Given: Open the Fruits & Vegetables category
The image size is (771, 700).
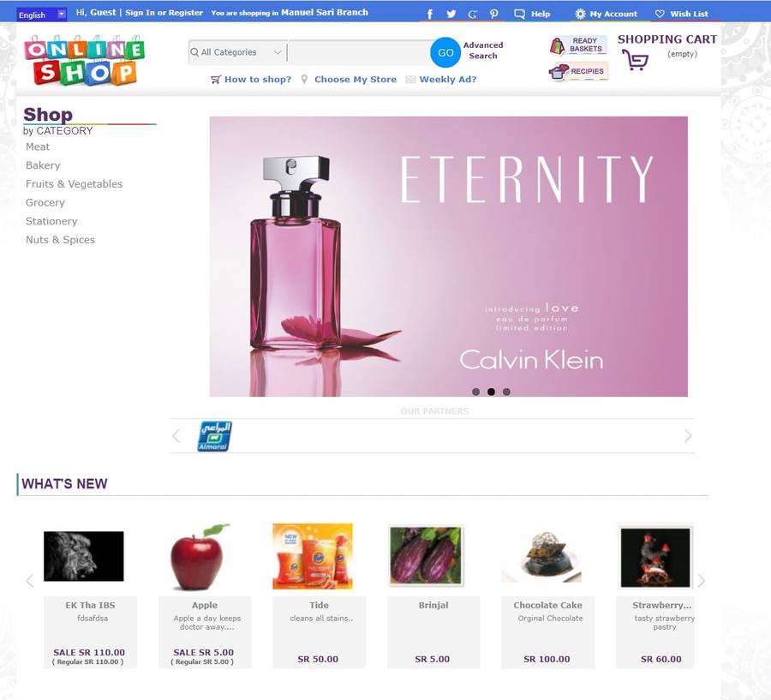Looking at the screenshot, I should [74, 184].
